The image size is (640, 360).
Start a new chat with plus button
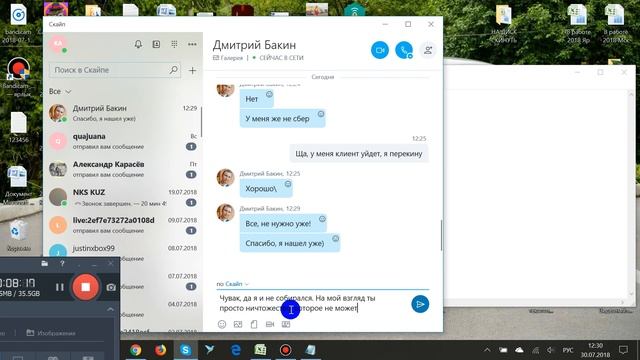coord(192,70)
